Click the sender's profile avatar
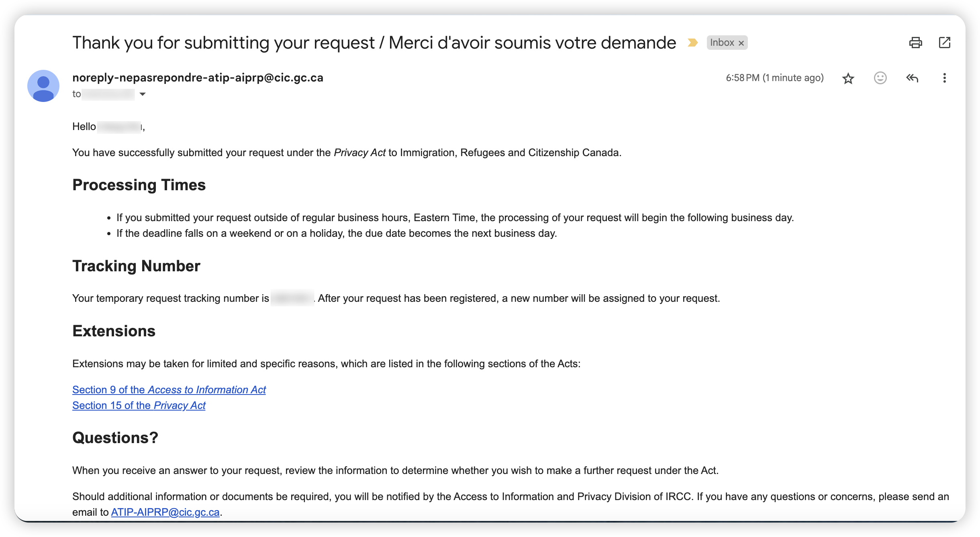This screenshot has width=980, height=537. coord(43,86)
